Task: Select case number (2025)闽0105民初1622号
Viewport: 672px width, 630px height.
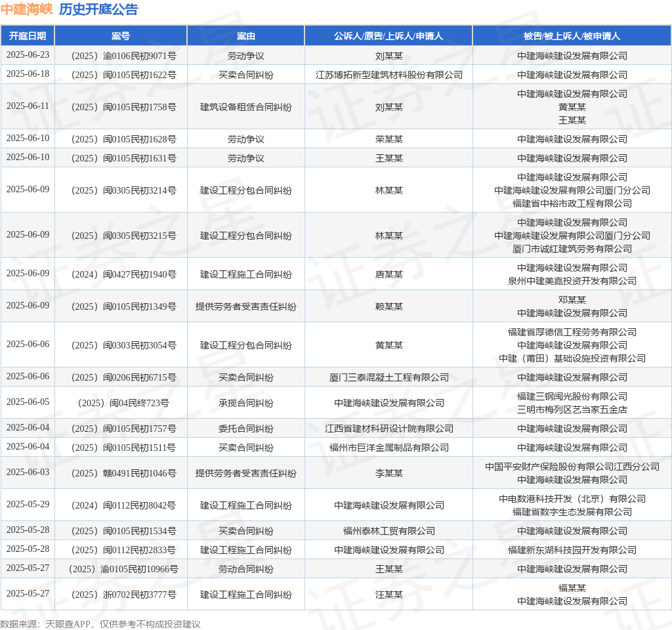Action: tap(123, 75)
